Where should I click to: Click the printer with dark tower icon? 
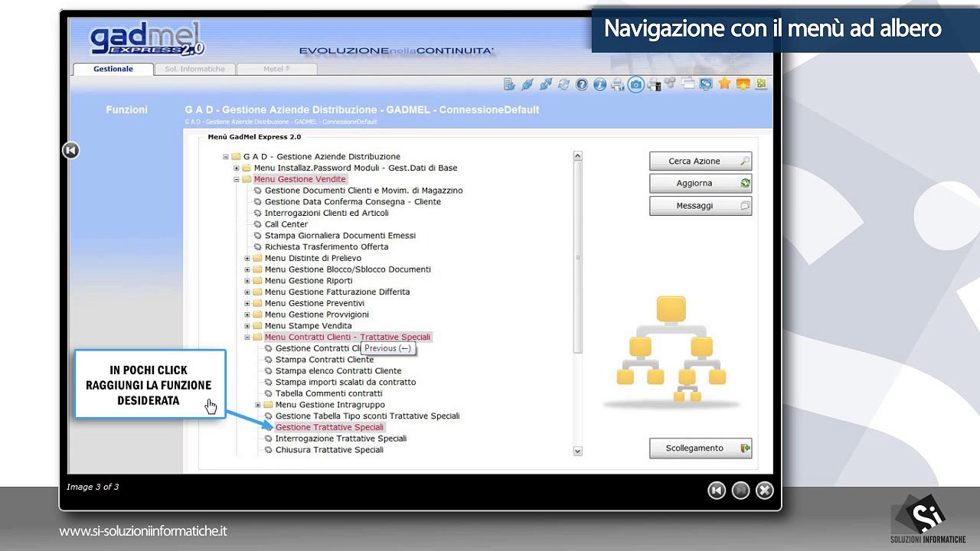pyautogui.click(x=654, y=85)
